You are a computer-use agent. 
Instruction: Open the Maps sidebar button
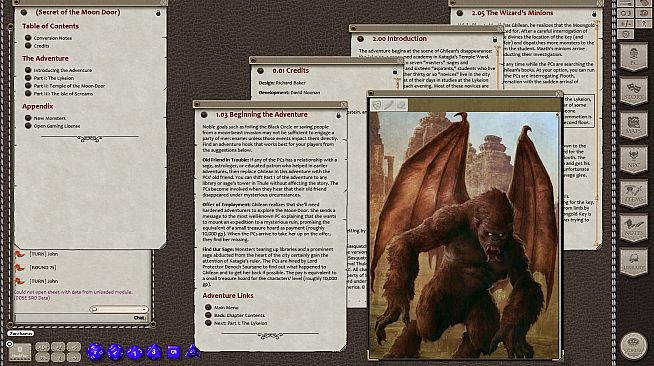click(x=634, y=125)
